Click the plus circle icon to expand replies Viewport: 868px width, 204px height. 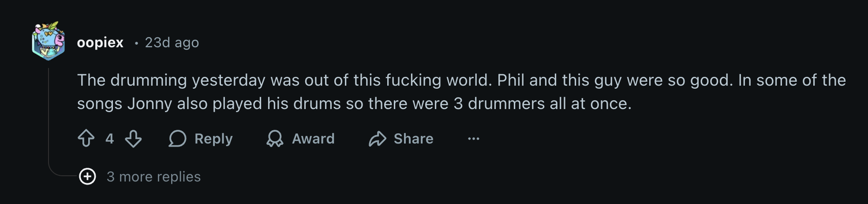[x=87, y=177]
